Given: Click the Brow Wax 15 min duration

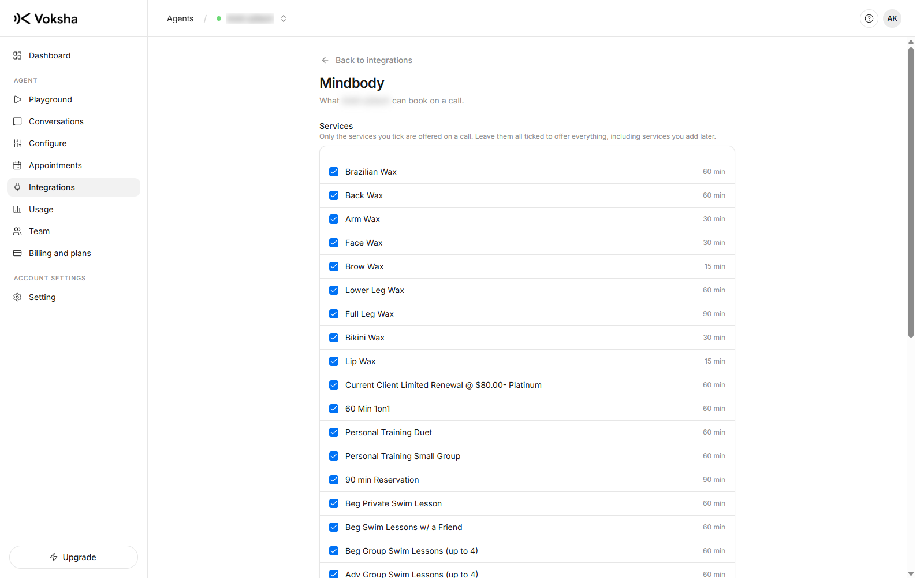Looking at the screenshot, I should click(x=714, y=266).
